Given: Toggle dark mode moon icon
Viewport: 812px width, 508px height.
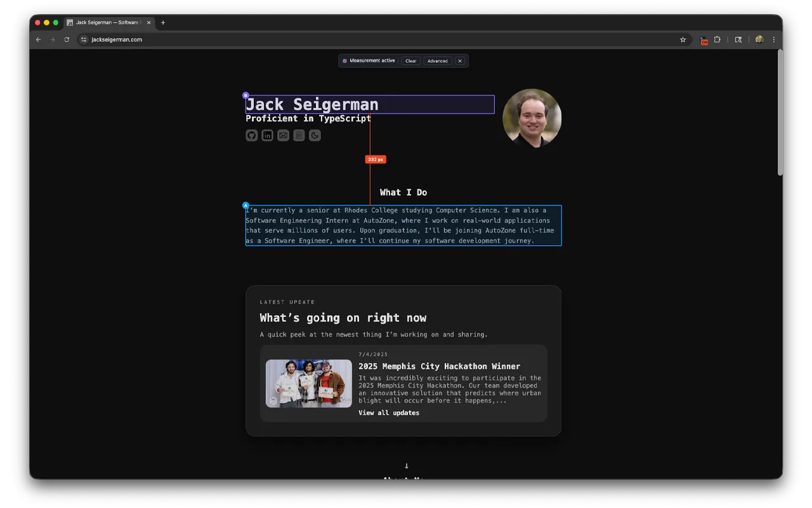Looking at the screenshot, I should (315, 135).
